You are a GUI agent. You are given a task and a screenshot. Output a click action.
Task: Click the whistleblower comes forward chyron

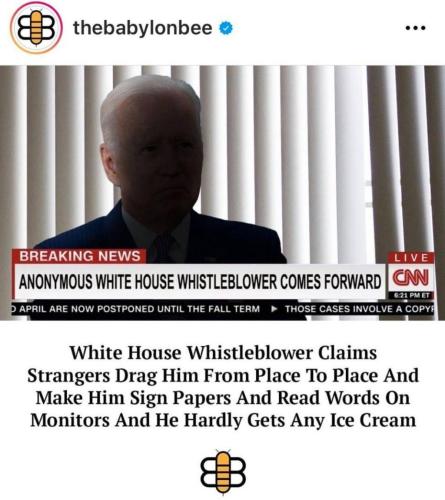[x=200, y=282]
